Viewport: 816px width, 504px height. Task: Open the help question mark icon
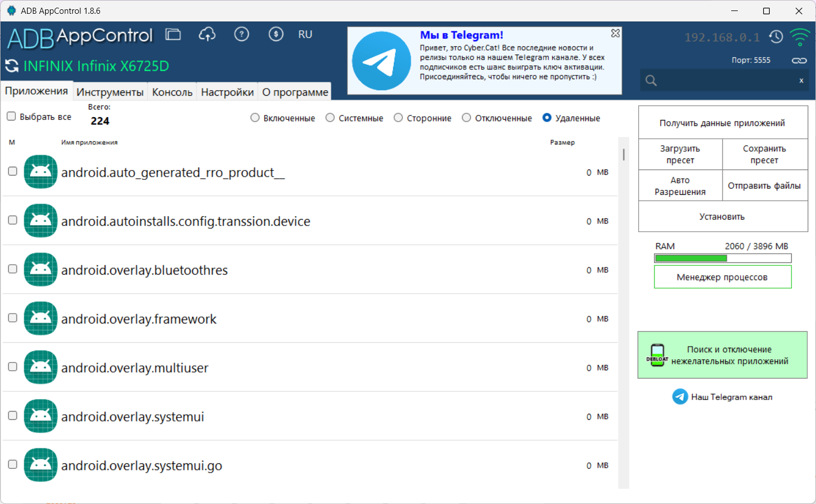pyautogui.click(x=241, y=35)
